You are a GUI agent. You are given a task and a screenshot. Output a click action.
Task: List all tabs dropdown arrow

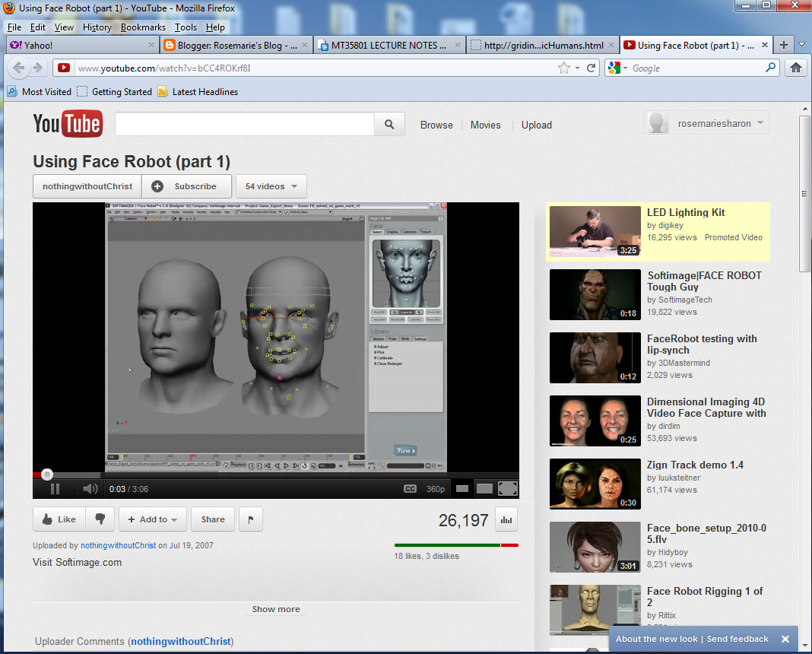pos(801,45)
